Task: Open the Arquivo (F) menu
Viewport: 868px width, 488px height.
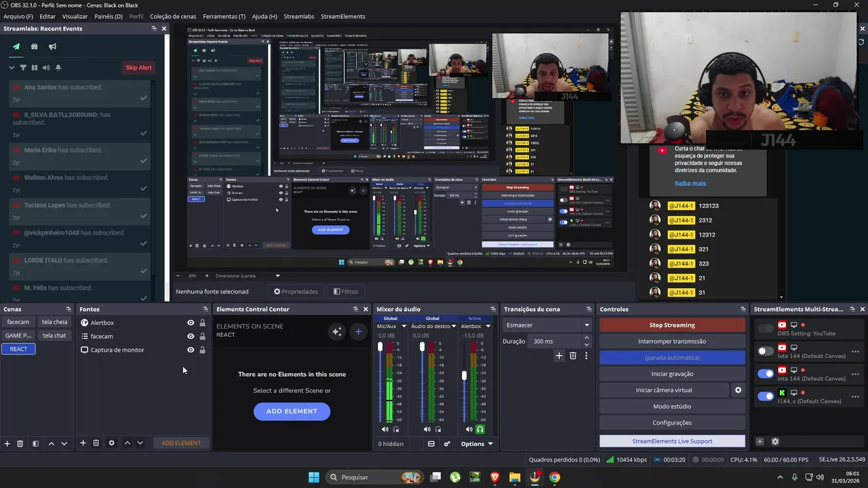Action: click(x=18, y=16)
